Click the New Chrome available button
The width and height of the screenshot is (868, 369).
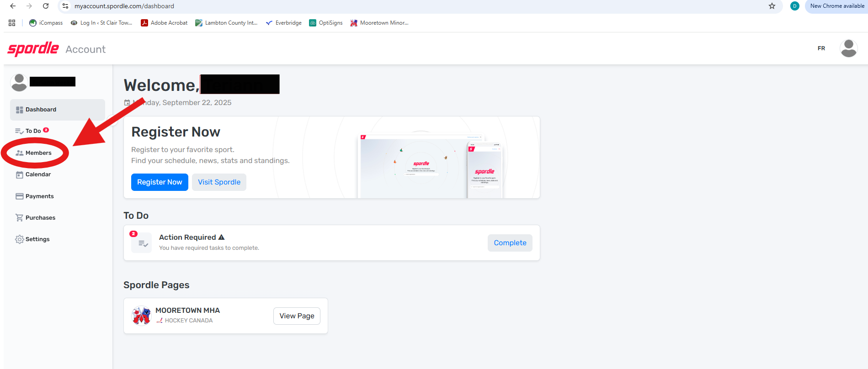[837, 6]
